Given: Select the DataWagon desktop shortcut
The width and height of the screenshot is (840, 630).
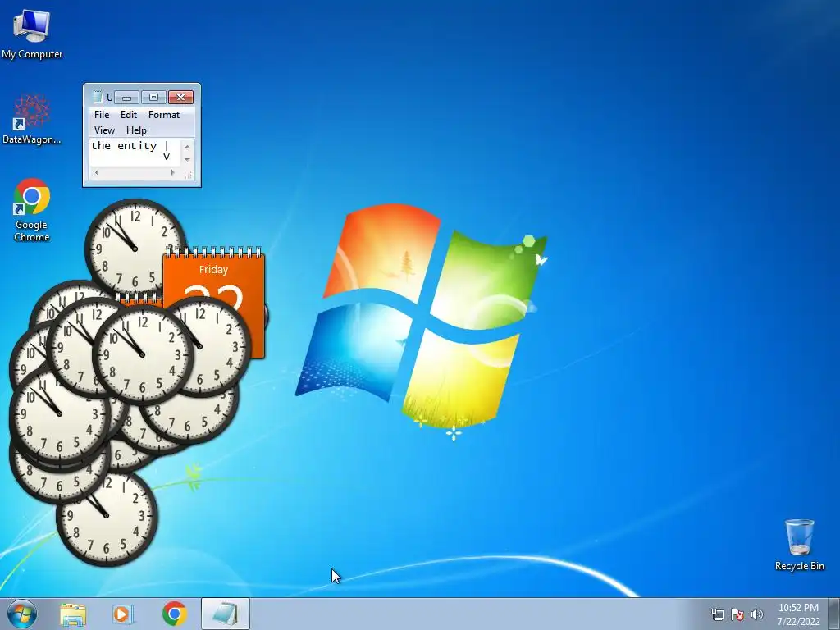Looking at the screenshot, I should click(x=32, y=119).
